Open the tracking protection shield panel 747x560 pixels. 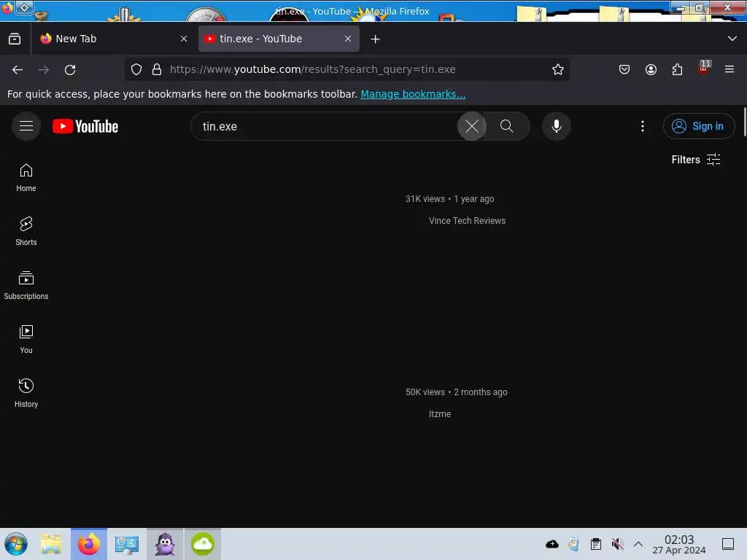tap(136, 69)
